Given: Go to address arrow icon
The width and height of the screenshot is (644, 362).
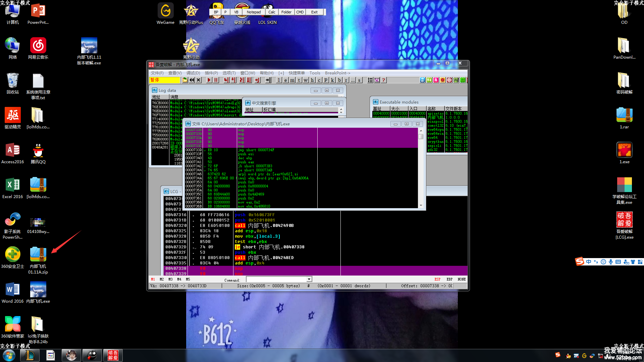Looking at the screenshot, I should pyautogui.click(x=268, y=80).
